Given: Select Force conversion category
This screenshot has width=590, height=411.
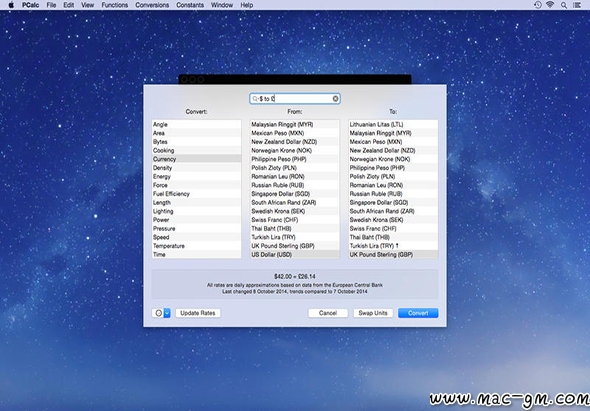Looking at the screenshot, I should [x=196, y=185].
